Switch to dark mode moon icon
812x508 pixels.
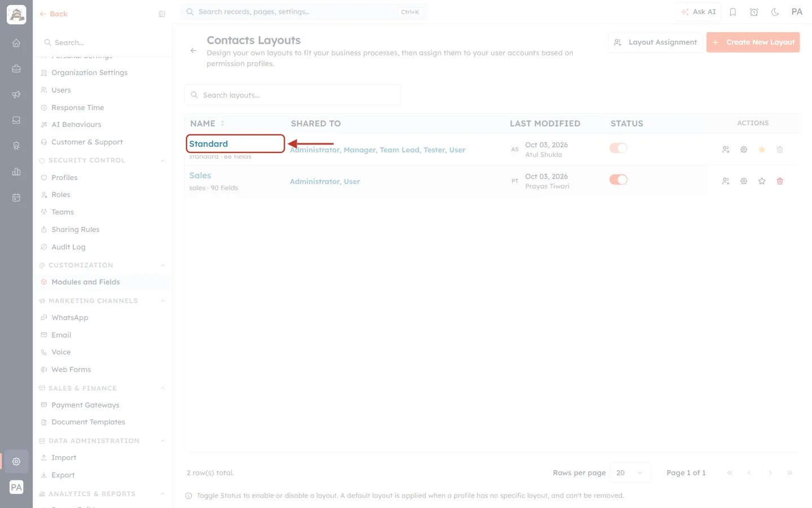(x=775, y=12)
